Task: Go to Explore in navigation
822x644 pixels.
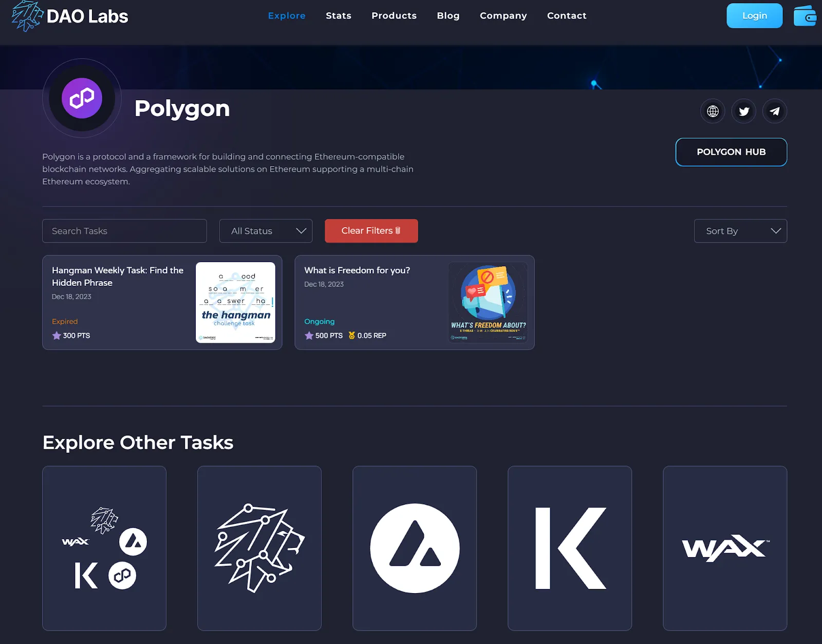Action: tap(287, 16)
